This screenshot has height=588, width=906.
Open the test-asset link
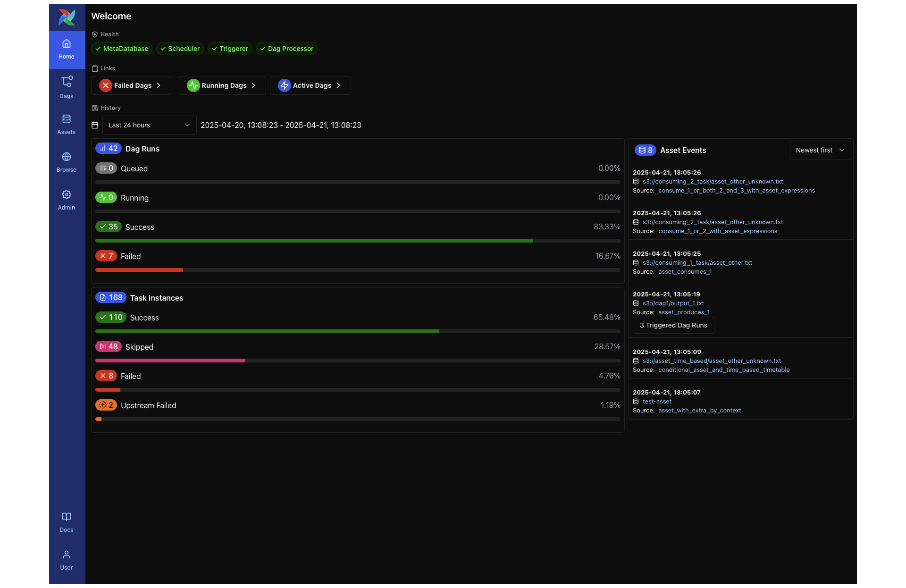tap(657, 402)
